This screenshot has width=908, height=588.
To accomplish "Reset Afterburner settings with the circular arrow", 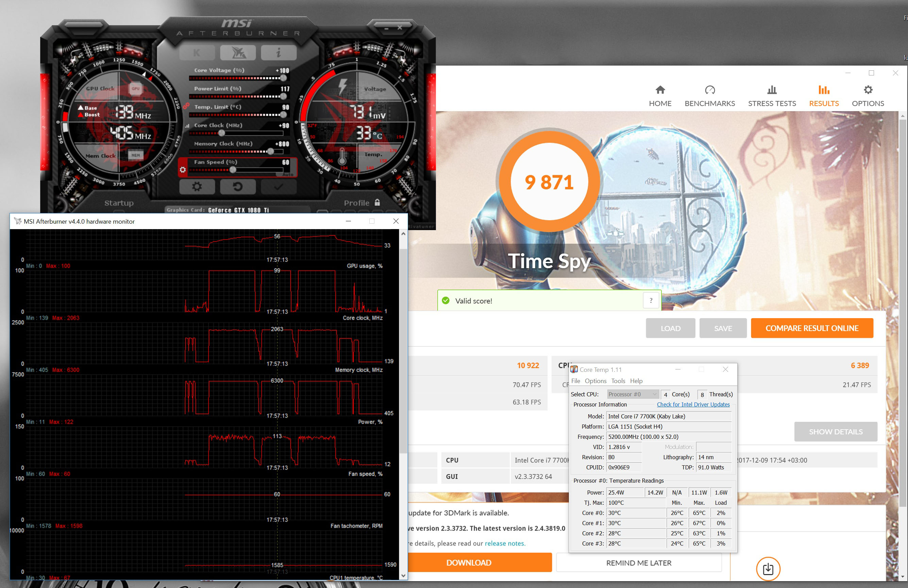I will (238, 187).
